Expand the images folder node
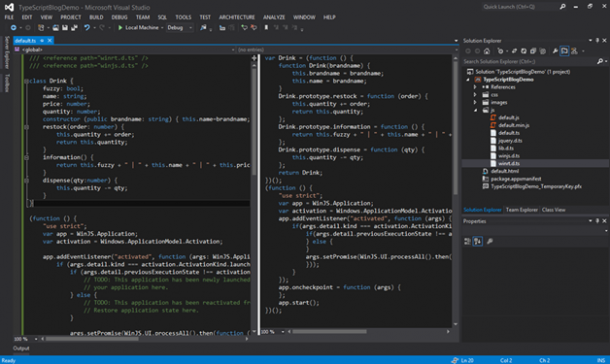The width and height of the screenshot is (610, 364). pos(475,103)
